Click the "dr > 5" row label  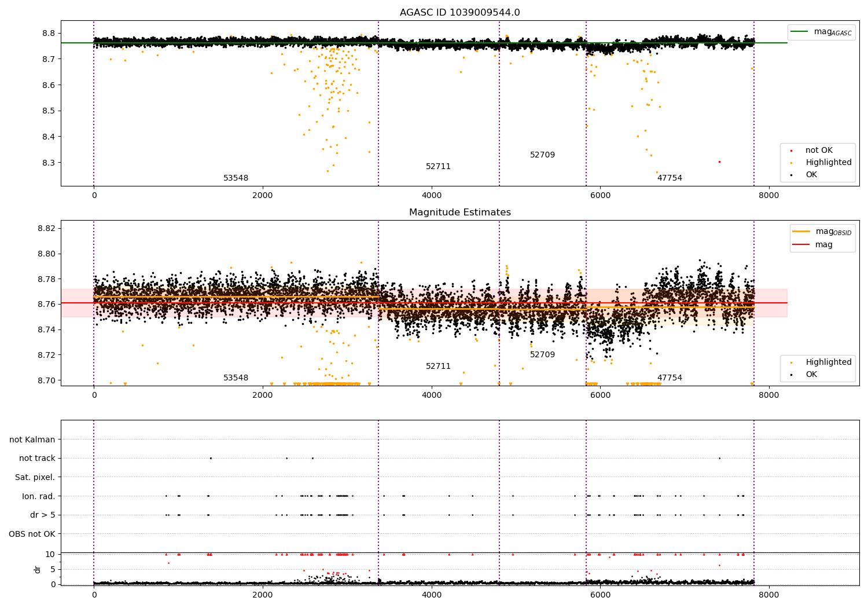(x=43, y=515)
